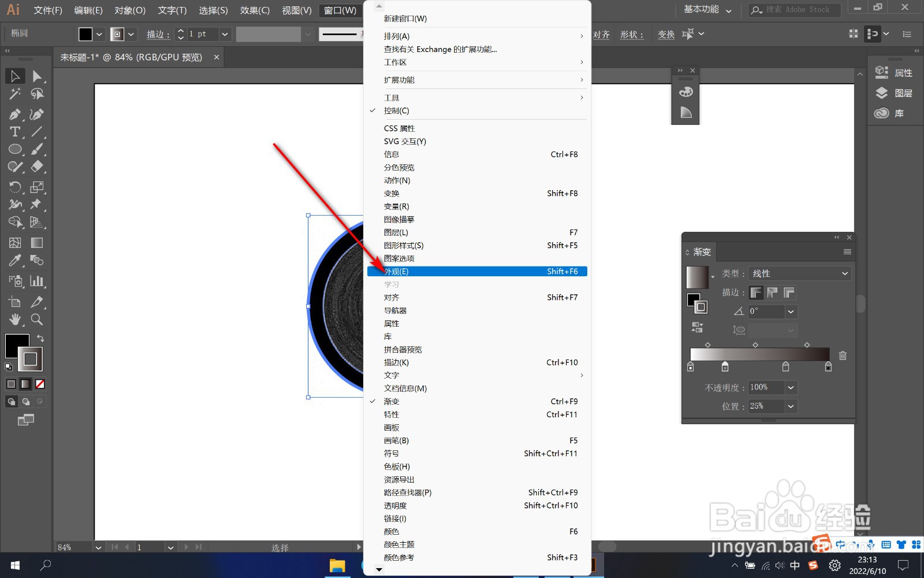Select the Eyedropper tool
The width and height of the screenshot is (924, 578).
pyautogui.click(x=15, y=260)
